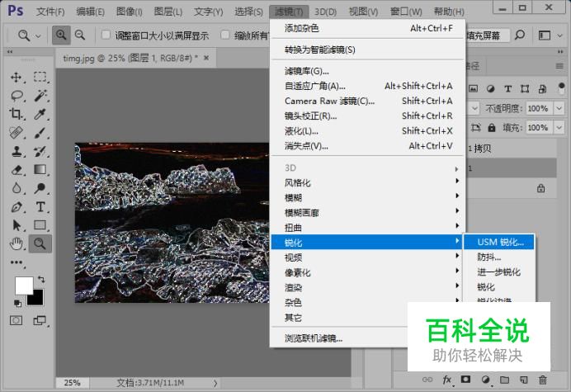Select the Eyedropper tool
Screen dimensions: 571x392
click(40, 114)
